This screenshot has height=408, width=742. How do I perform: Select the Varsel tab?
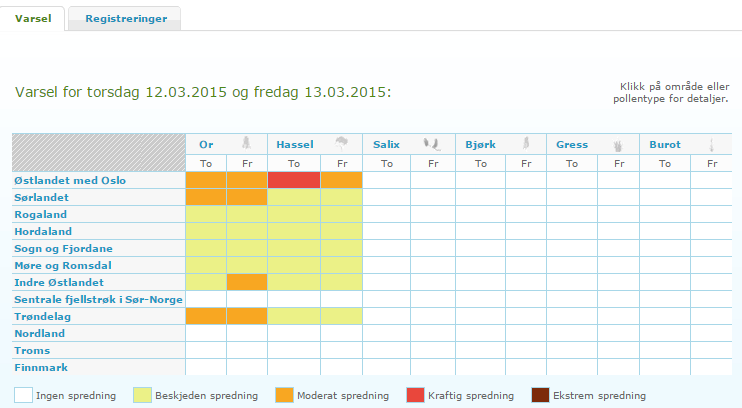(x=33, y=18)
